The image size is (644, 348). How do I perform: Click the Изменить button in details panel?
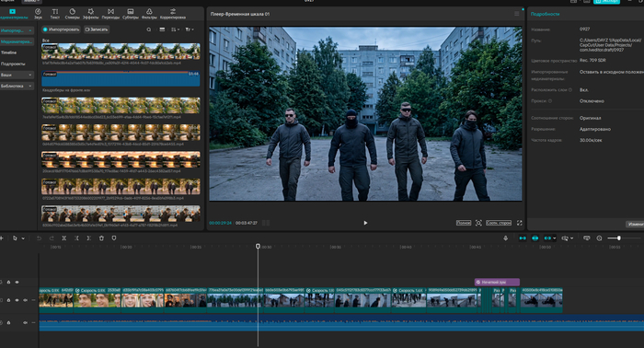(x=635, y=224)
